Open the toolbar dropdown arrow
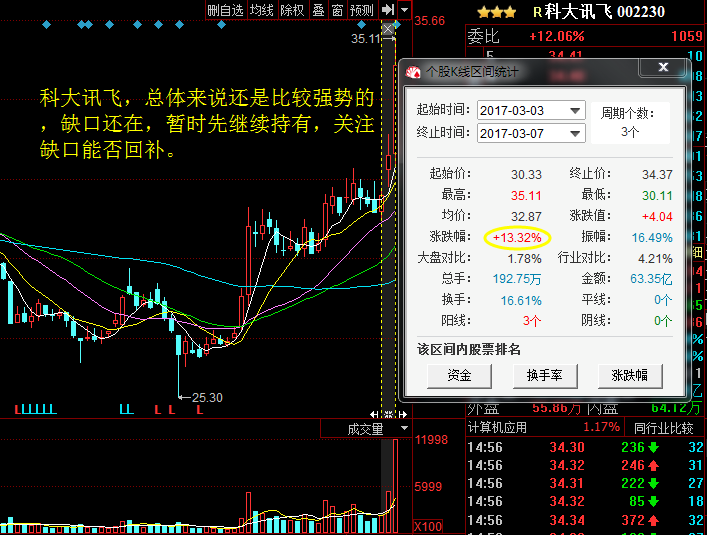Viewport: 707px width, 535px height. 404,9
